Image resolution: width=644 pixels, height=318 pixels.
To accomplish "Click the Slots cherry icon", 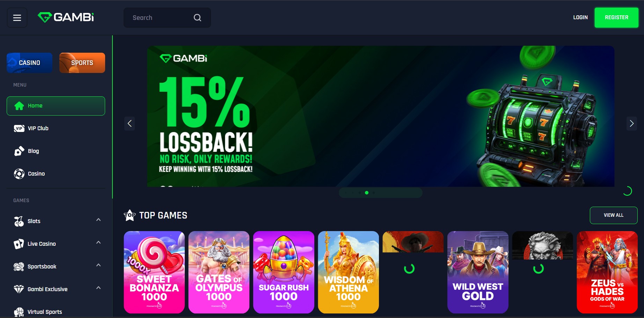I will (x=19, y=221).
